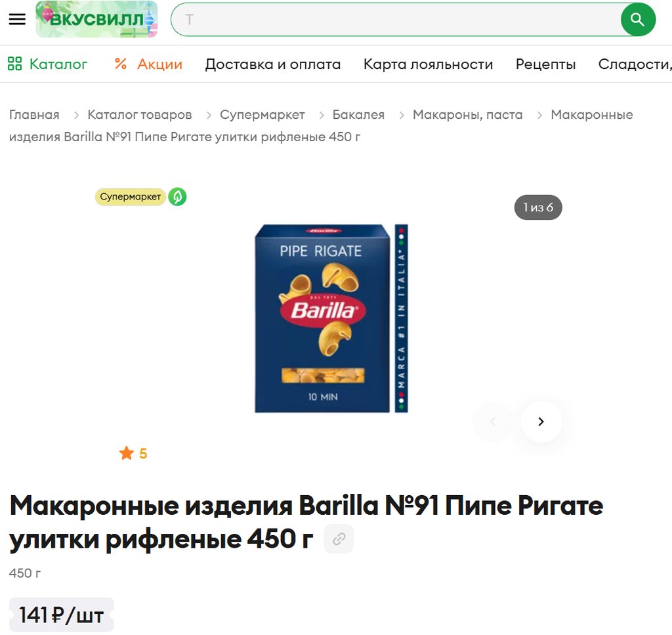Open the Рецепты page

click(x=545, y=64)
